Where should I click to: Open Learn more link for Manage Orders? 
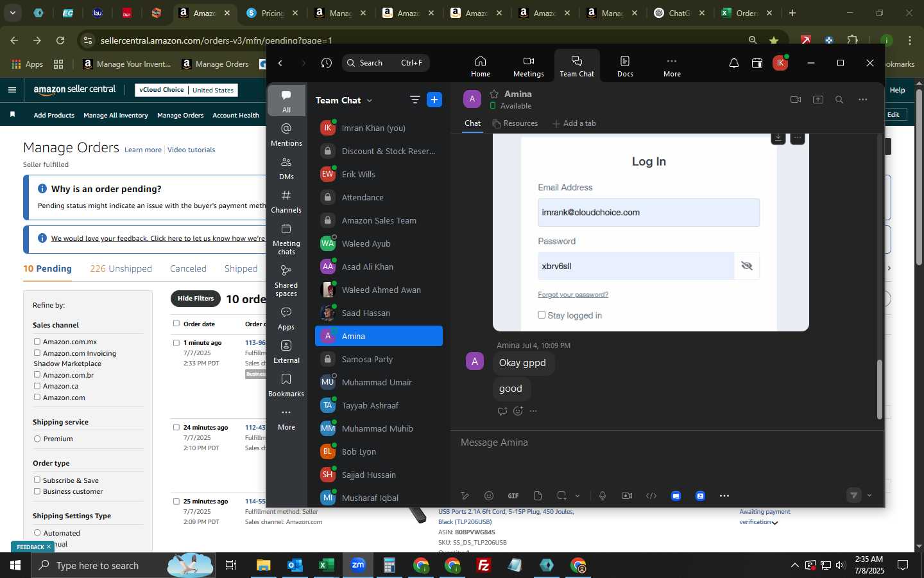tap(143, 150)
